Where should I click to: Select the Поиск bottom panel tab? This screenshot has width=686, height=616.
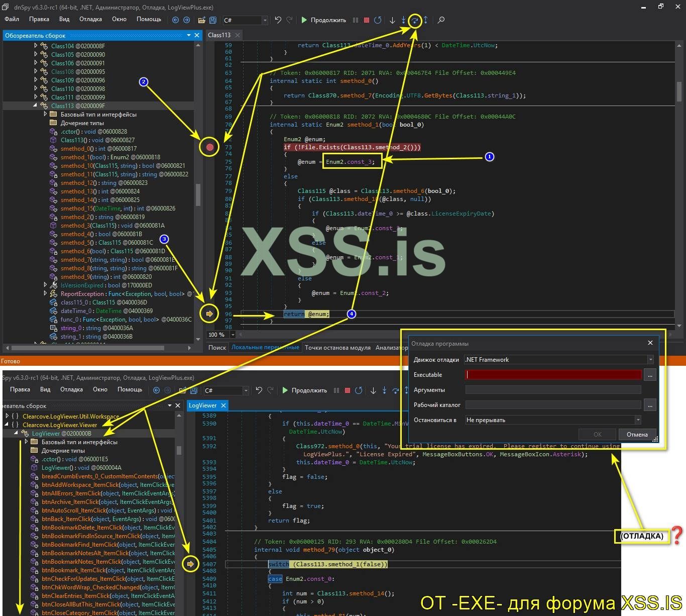pyautogui.click(x=217, y=347)
